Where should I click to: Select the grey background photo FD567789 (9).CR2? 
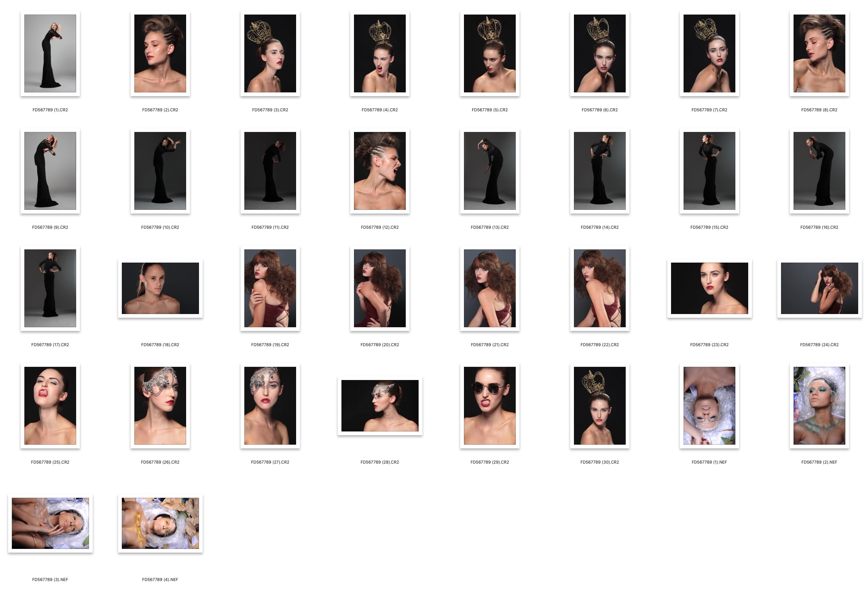50,171
